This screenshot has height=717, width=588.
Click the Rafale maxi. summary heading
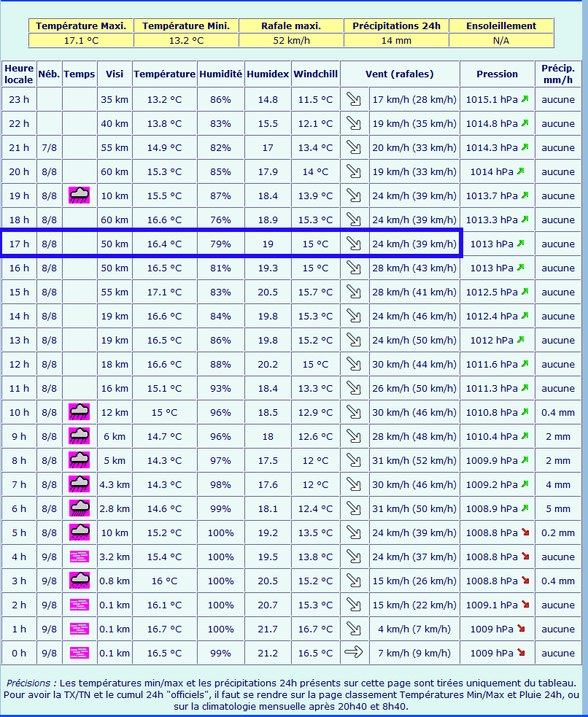tap(291, 26)
